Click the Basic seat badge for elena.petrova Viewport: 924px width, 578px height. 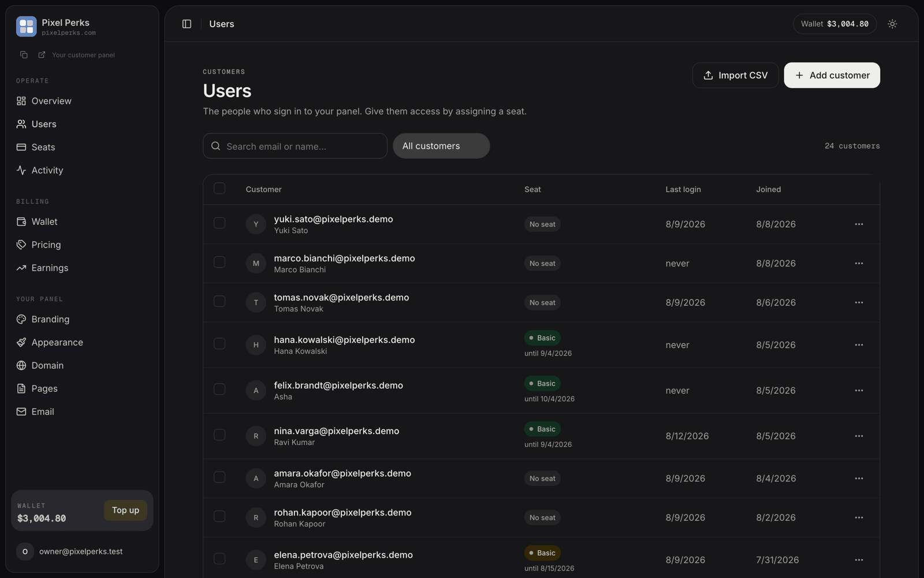[x=542, y=553]
